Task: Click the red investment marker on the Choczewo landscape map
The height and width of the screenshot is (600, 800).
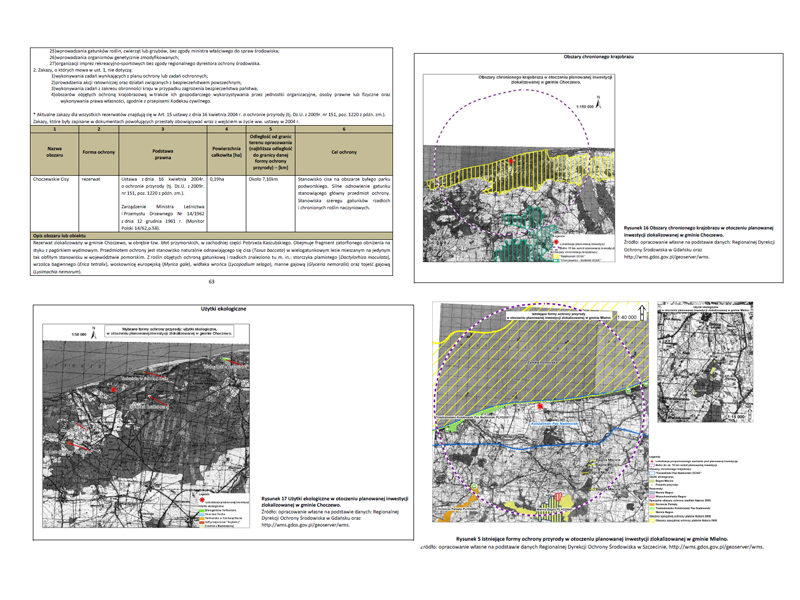Action: pyautogui.click(x=511, y=159)
